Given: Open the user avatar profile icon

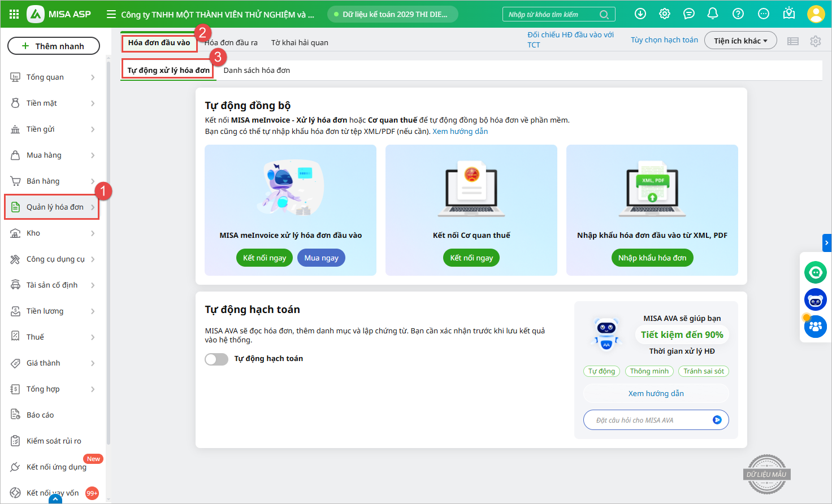Looking at the screenshot, I should coord(815,14).
